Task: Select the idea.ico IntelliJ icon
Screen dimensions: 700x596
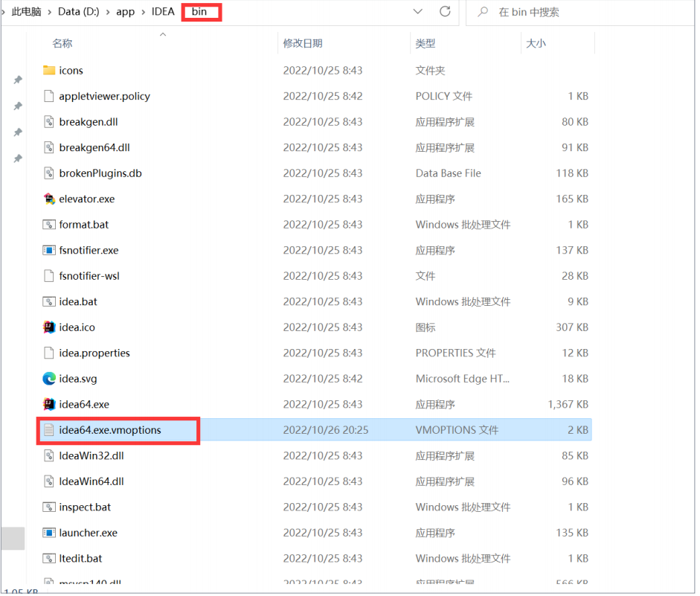Action: pos(48,327)
